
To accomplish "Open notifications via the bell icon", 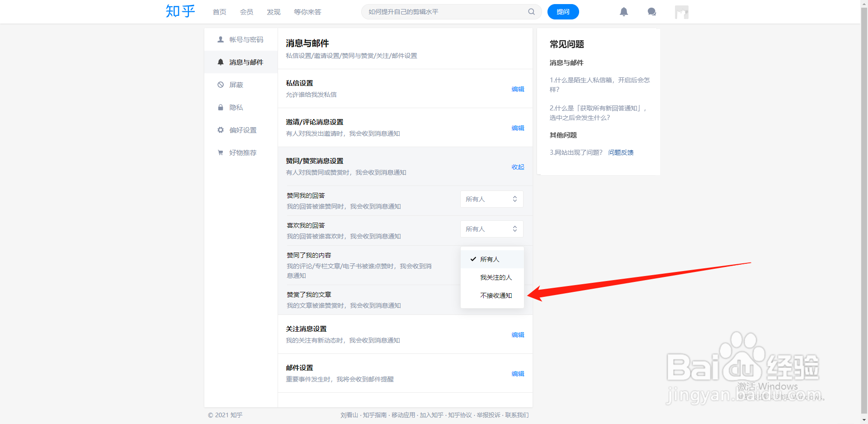I will [623, 12].
